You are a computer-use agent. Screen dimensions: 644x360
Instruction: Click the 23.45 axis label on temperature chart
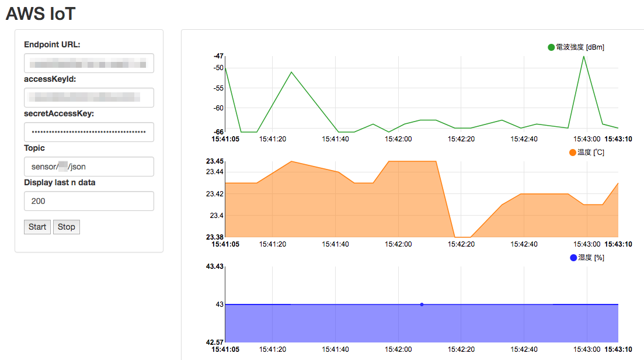tap(215, 161)
